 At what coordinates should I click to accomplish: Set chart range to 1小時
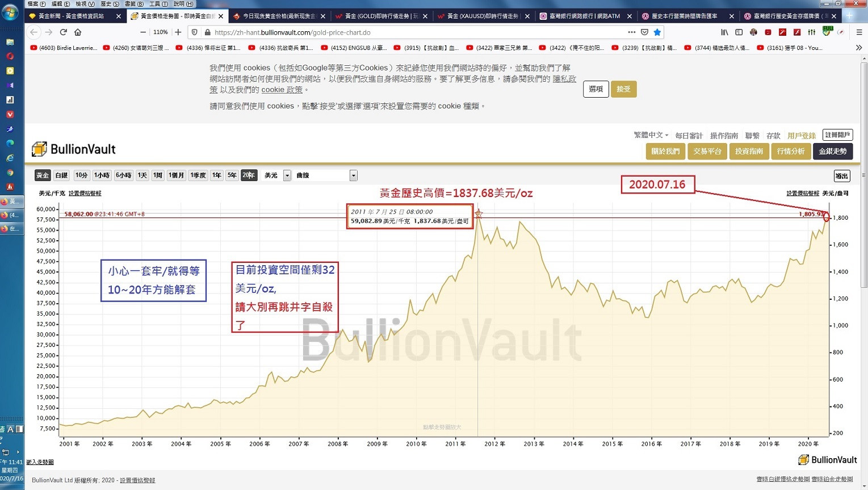102,175
